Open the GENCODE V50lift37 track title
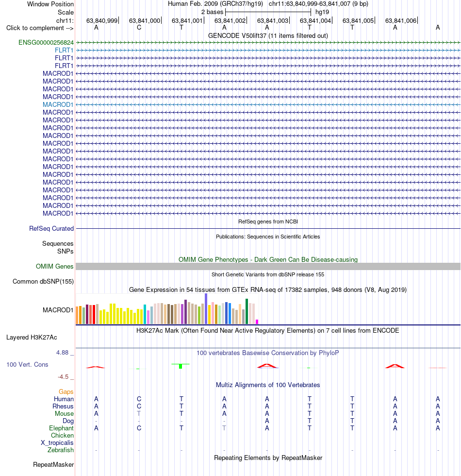 [268, 36]
